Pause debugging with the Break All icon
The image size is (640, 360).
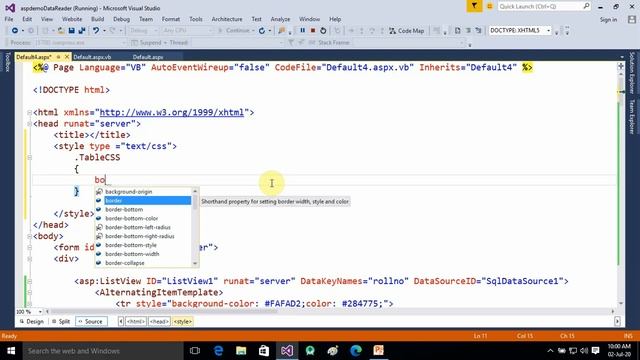click(302, 31)
